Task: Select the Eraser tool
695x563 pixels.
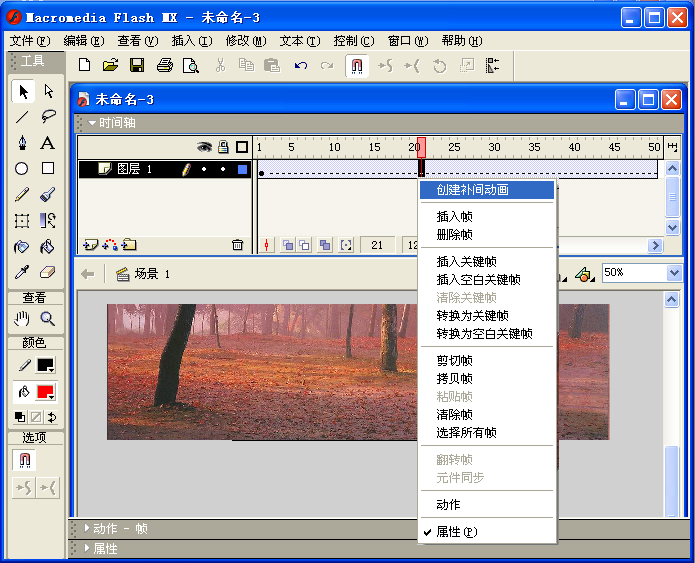Action: [x=48, y=272]
